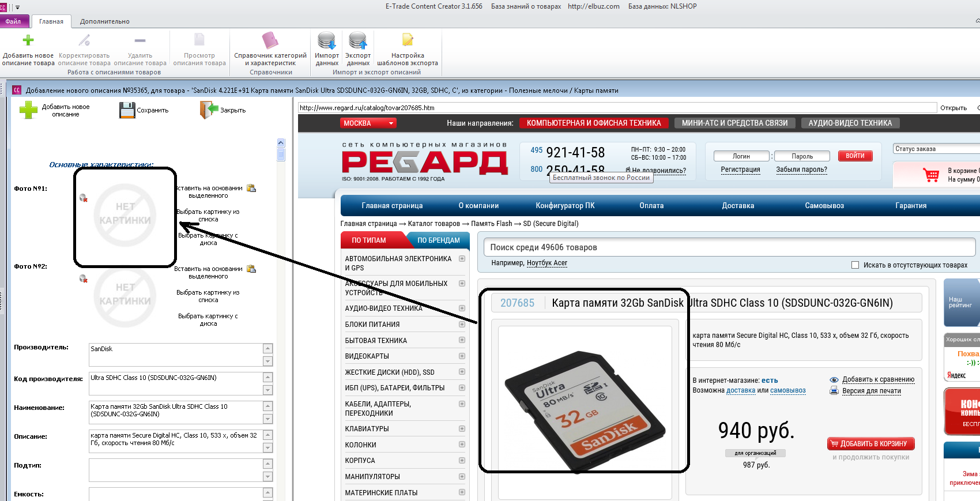This screenshot has width=980, height=501.
Task: Select the 'По брендам' catalog tab
Action: [x=438, y=240]
